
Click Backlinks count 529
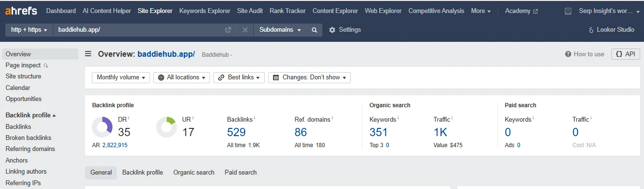click(236, 132)
